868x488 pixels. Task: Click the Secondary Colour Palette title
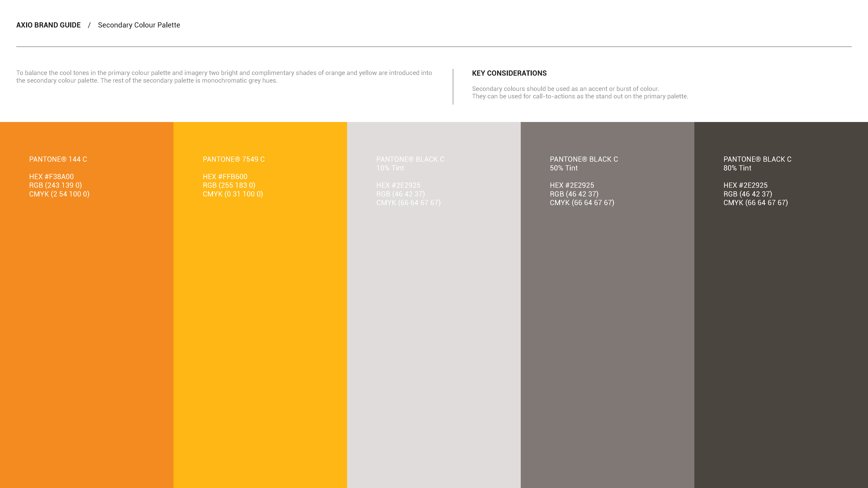pos(139,25)
